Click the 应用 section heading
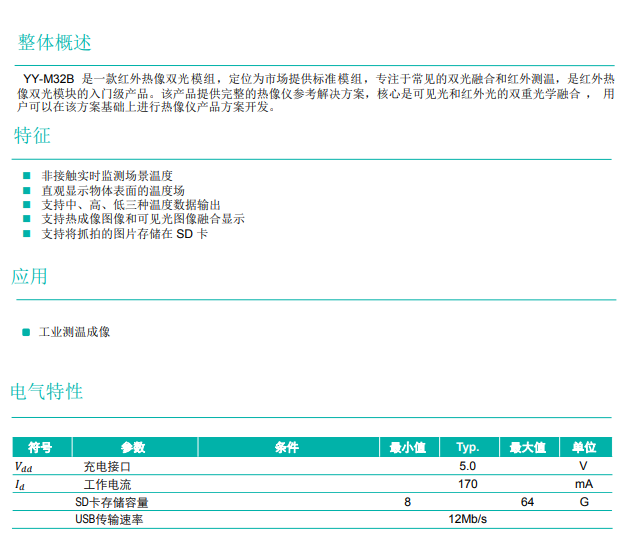This screenshot has height=552, width=624. [x=30, y=276]
